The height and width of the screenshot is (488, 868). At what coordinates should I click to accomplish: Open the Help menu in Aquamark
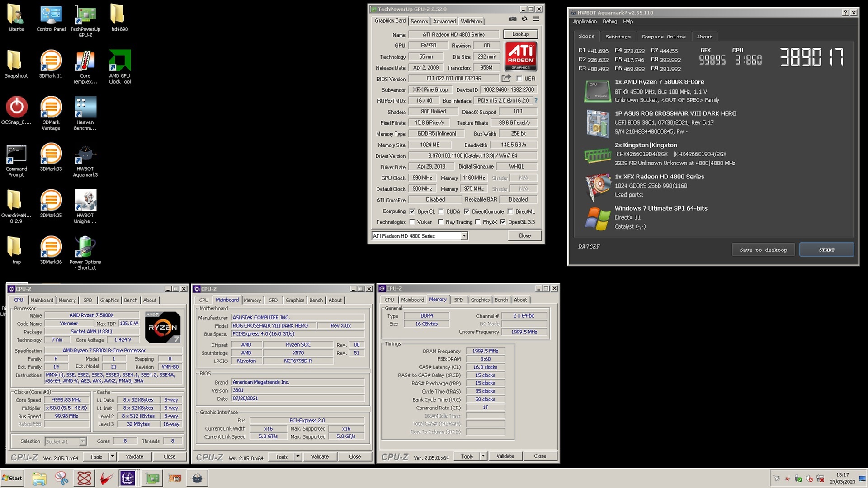coord(628,22)
